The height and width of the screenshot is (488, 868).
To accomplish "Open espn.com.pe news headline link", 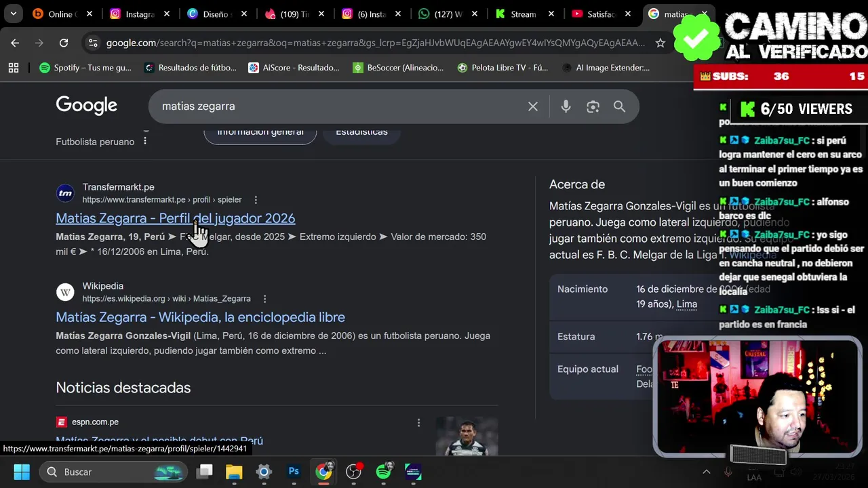I will click(159, 441).
